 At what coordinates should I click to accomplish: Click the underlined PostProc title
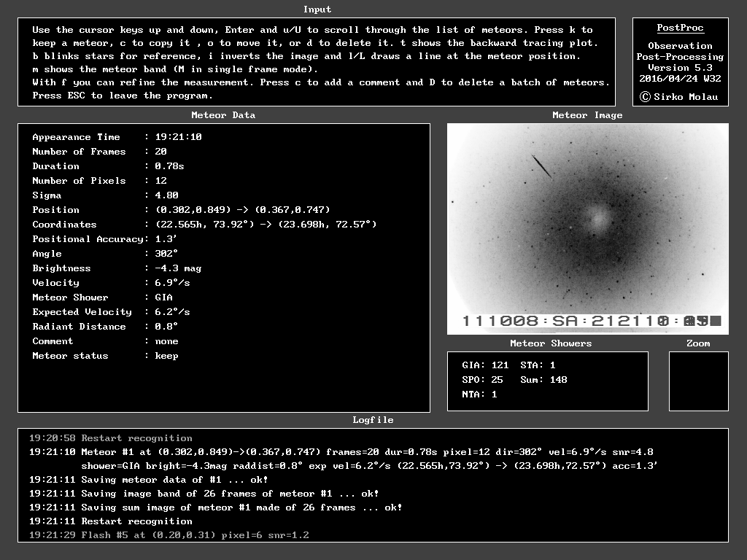680,28
